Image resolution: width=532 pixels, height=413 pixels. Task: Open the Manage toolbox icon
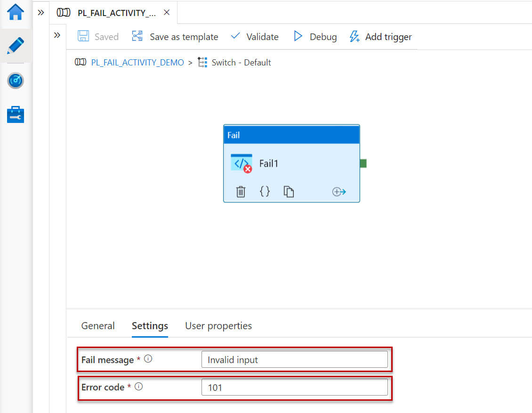coord(16,114)
